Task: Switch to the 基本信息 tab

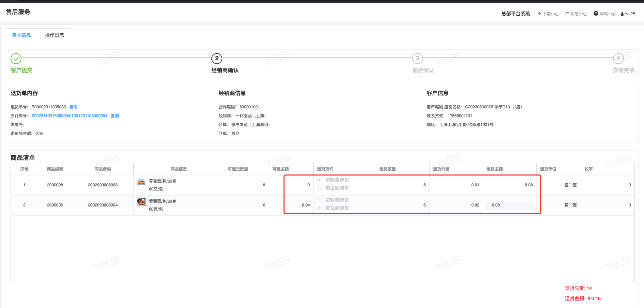Action: [x=21, y=35]
